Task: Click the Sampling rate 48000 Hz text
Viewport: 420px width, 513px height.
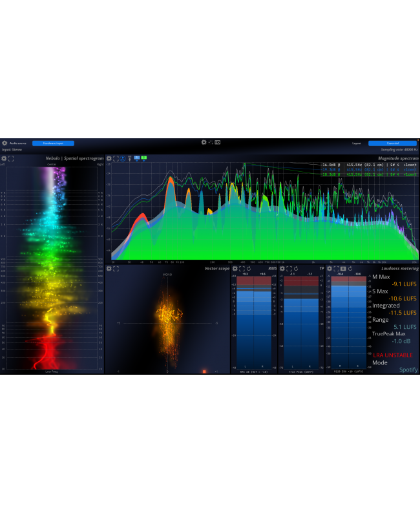Action: coord(399,150)
